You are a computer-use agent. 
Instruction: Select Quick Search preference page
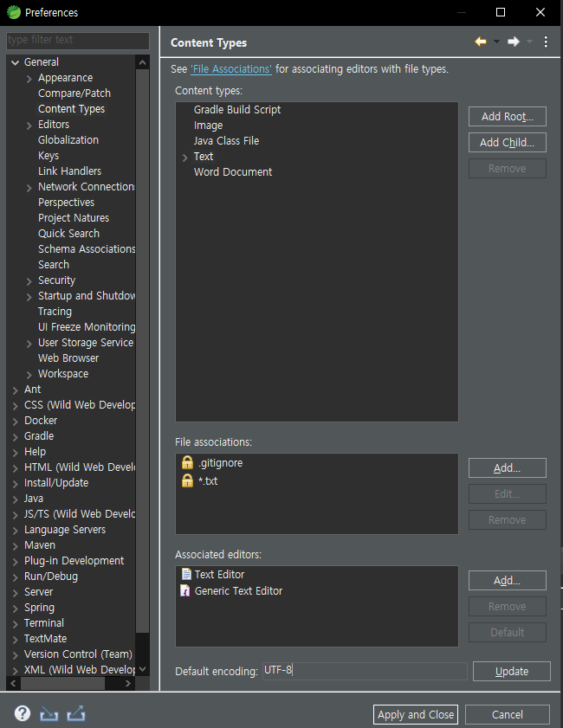point(68,234)
